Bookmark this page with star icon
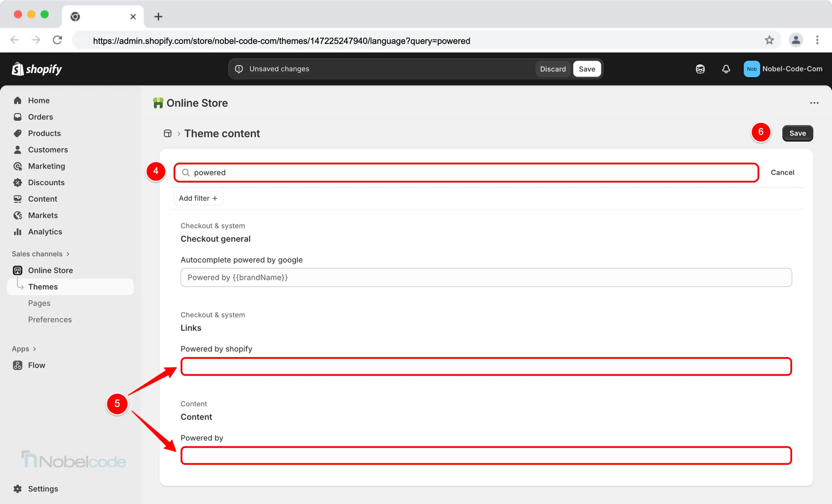Viewport: 832px width, 504px height. [x=769, y=40]
